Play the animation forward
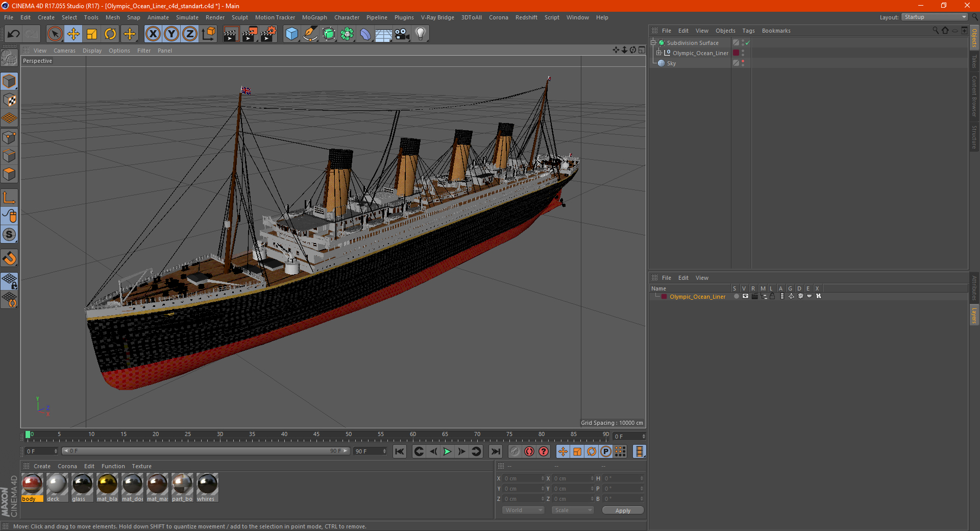The height and width of the screenshot is (531, 980). 447,451
